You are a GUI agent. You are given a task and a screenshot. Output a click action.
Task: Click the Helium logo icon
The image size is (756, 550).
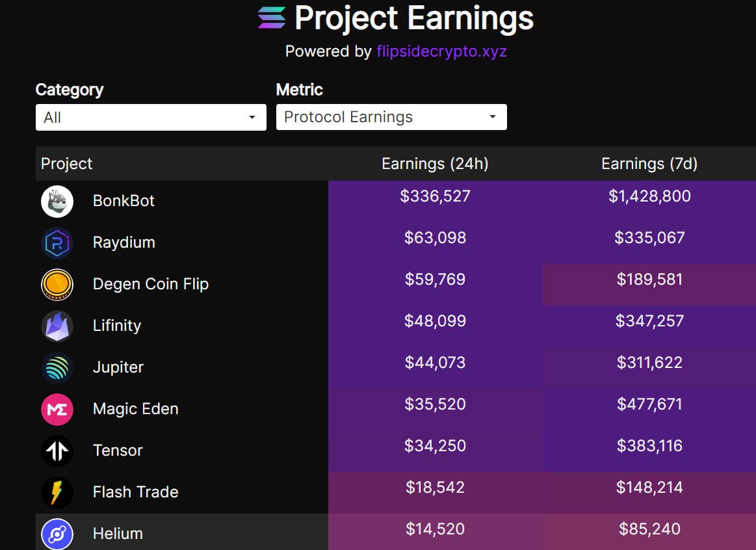[x=57, y=534]
